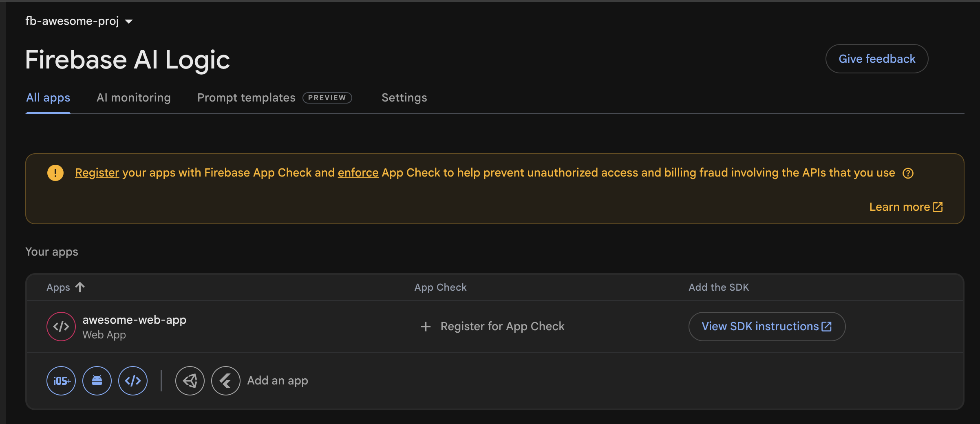Viewport: 980px width, 424px height.
Task: Click the awesome-web-app web icon
Action: 61,327
